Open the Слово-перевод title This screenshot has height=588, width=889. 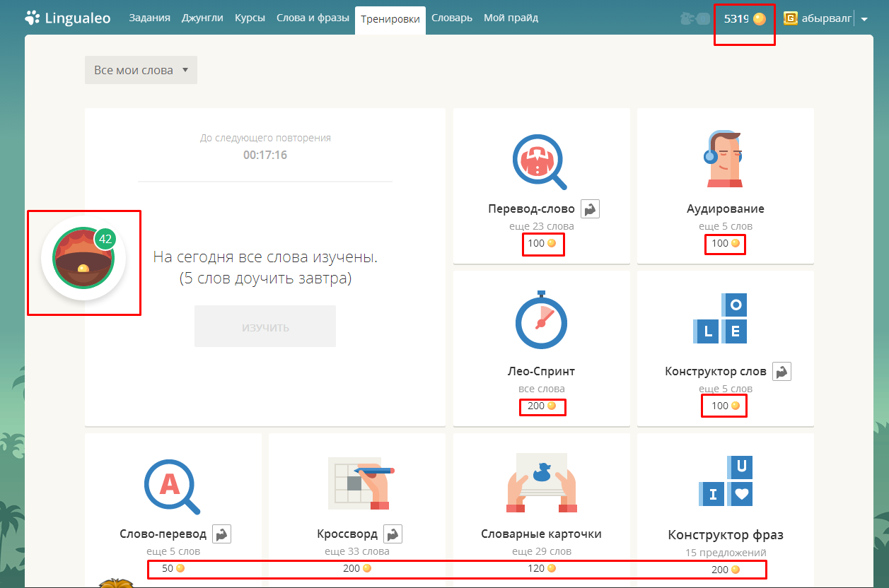click(163, 534)
